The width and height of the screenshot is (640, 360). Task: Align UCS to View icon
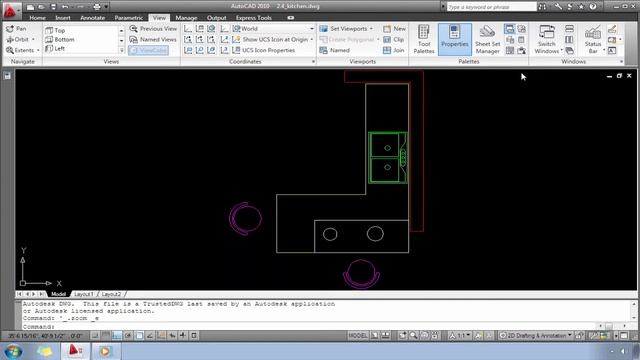click(x=188, y=50)
